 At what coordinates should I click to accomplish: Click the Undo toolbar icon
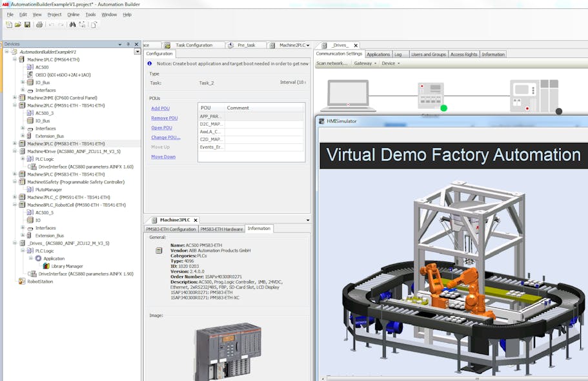[53, 24]
